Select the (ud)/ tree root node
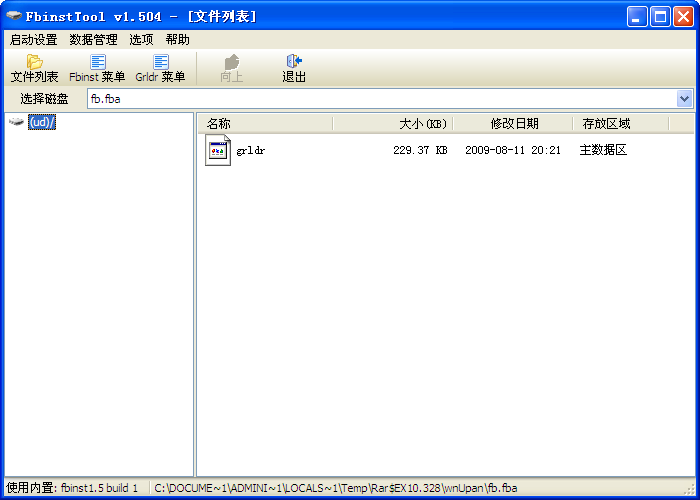 tap(42, 122)
